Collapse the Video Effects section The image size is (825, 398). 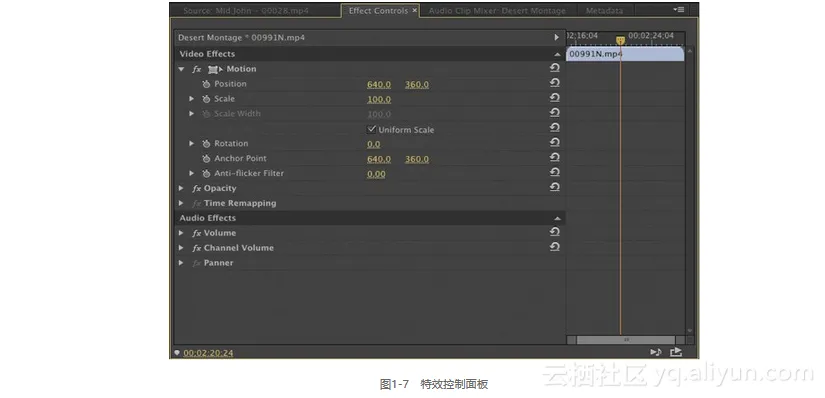pyautogui.click(x=557, y=54)
